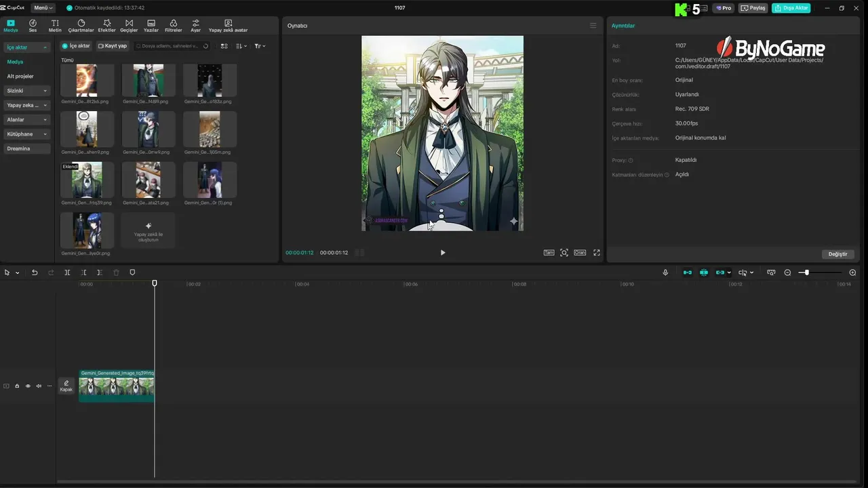Click the Dışa Aktar export button
The image size is (868, 488).
click(x=791, y=8)
